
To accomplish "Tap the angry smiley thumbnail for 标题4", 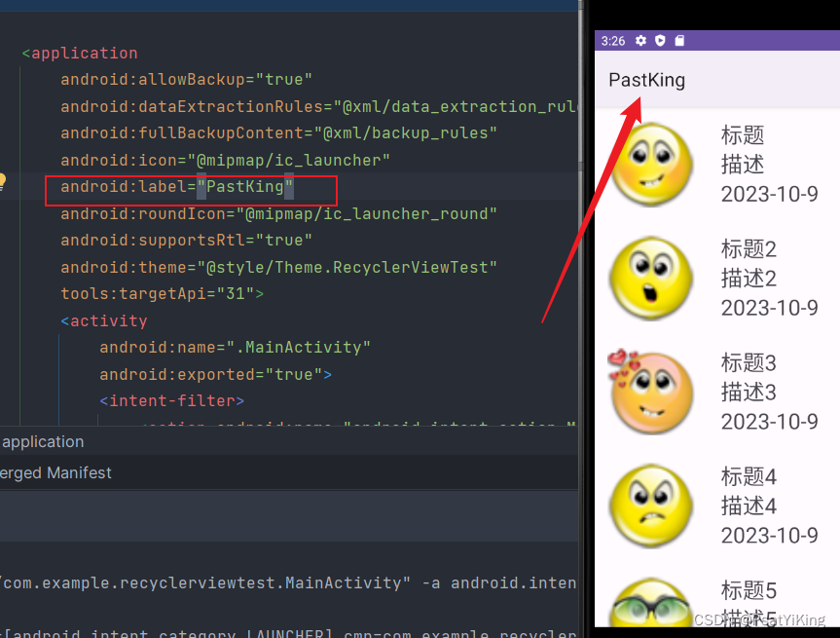I will point(652,506).
